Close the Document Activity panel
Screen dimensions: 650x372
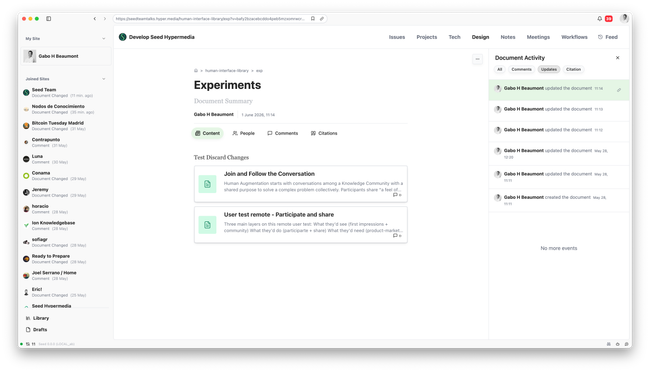pyautogui.click(x=617, y=58)
